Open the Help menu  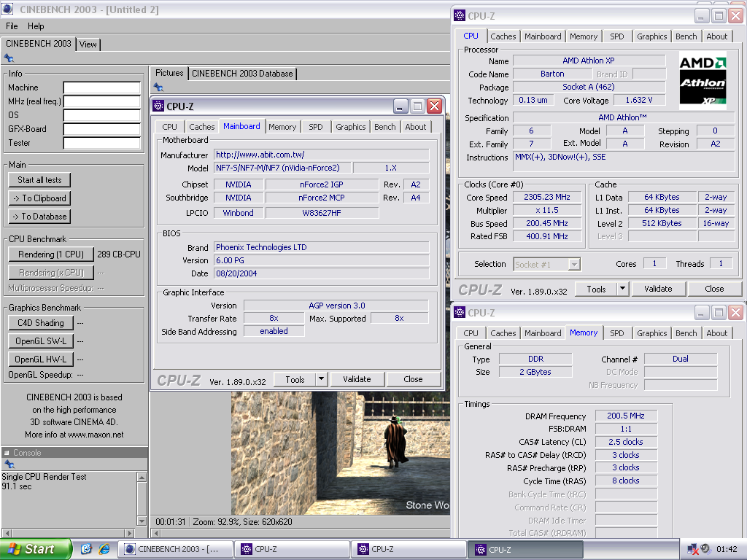tap(36, 26)
